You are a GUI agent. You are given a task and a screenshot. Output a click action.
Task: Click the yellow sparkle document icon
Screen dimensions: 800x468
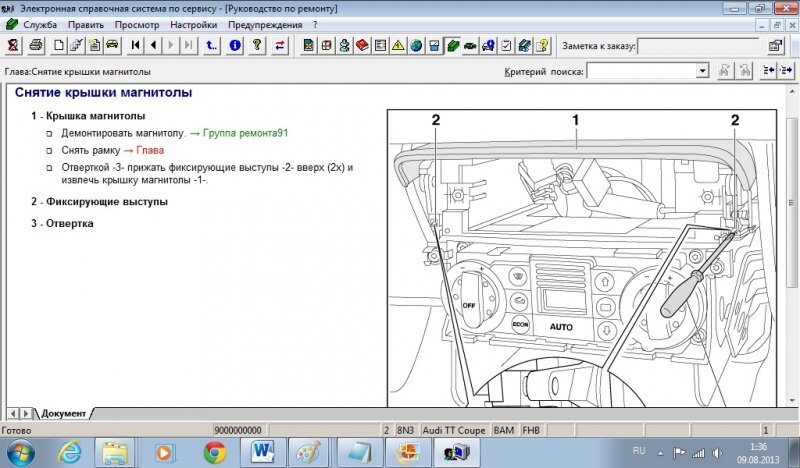pyautogui.click(x=94, y=45)
